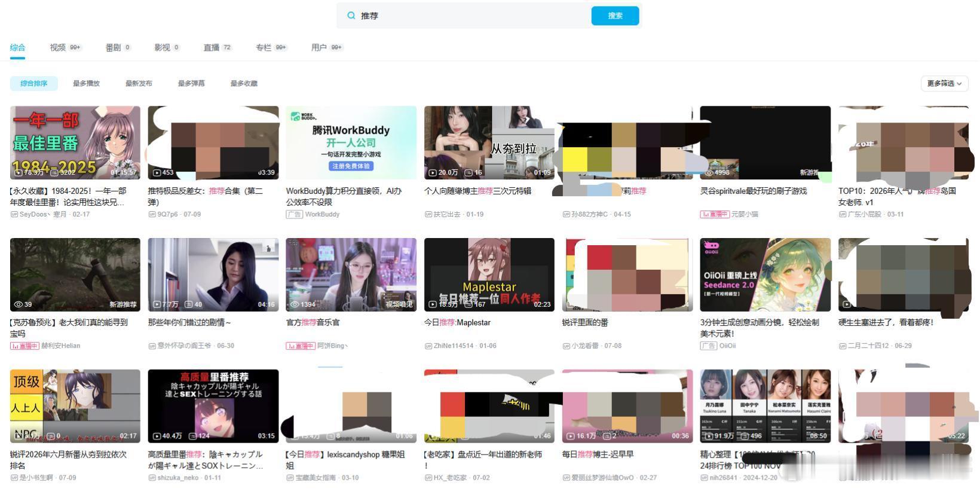This screenshot has width=980, height=491.
Task: Click the play-count icon on the Maplestar thumbnail
Action: (x=432, y=304)
